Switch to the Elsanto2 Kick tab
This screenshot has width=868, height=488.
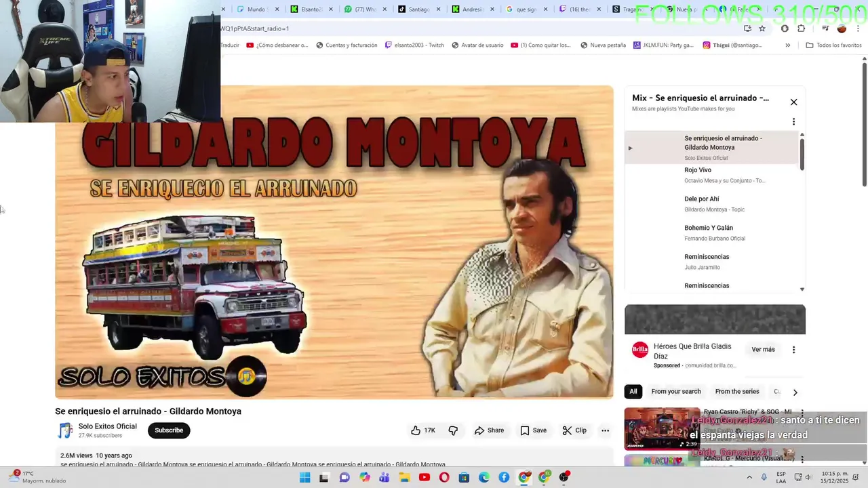(311, 9)
